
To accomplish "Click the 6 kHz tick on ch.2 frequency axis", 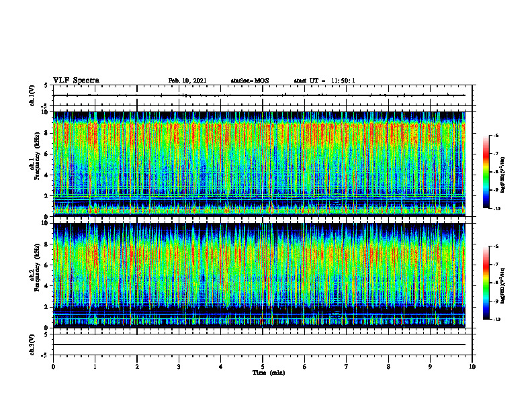I will pyautogui.click(x=47, y=265).
